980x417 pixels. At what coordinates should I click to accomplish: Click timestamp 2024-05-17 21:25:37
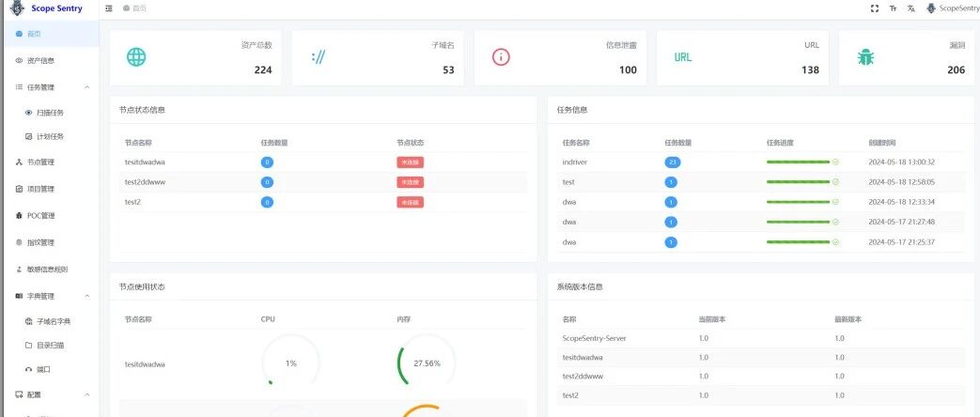pos(901,242)
